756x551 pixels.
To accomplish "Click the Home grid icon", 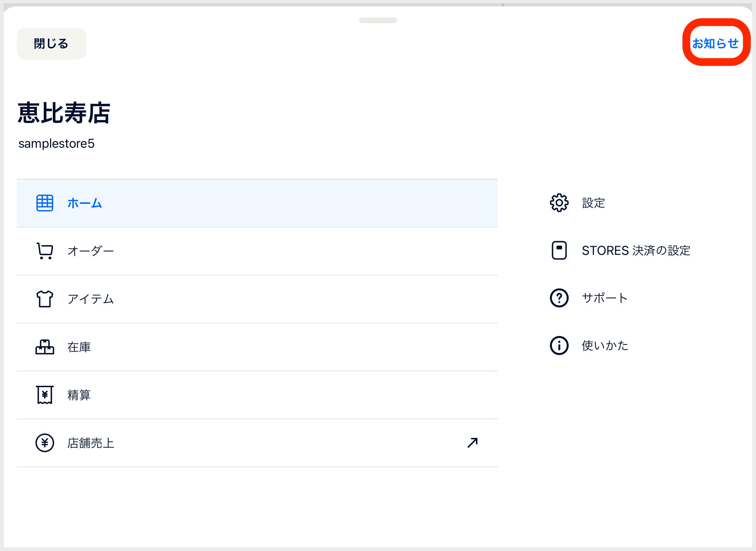I will click(45, 203).
